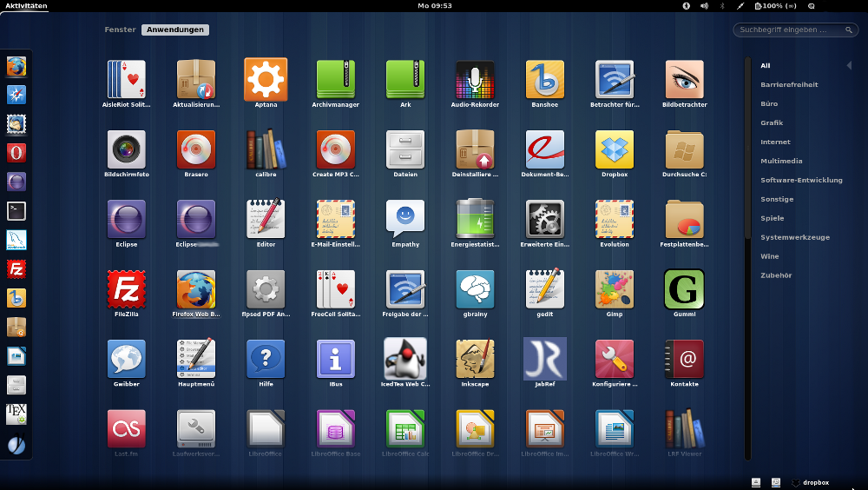Launch Empathy messenger
This screenshot has height=490, width=868.
(x=405, y=223)
